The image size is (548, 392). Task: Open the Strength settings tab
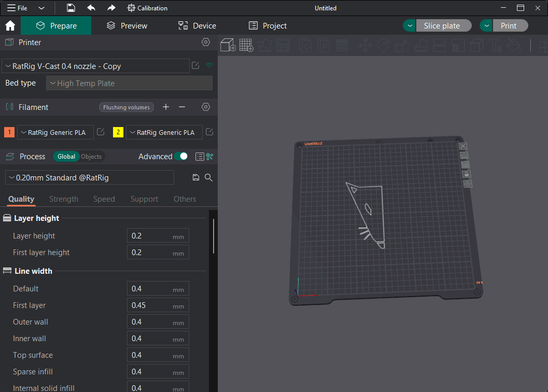click(63, 199)
